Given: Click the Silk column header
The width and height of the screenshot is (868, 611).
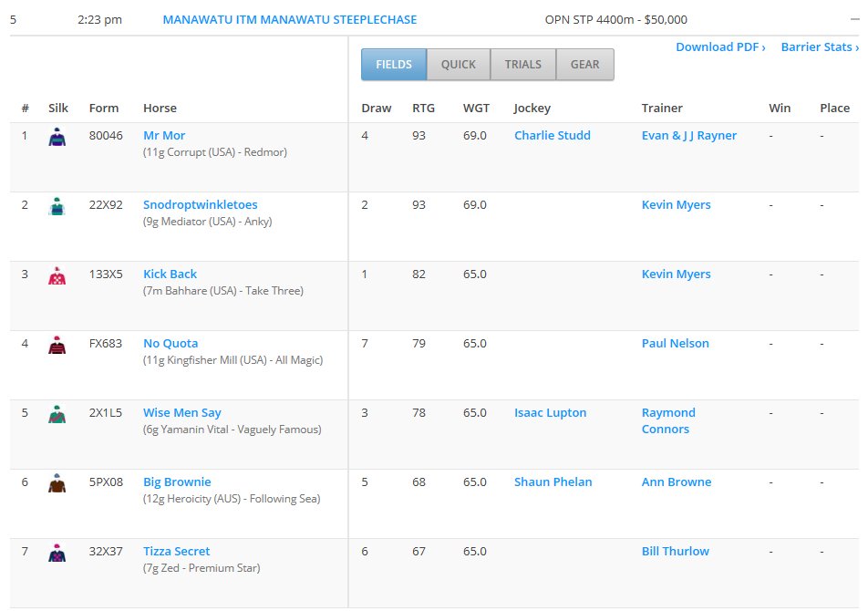Looking at the screenshot, I should pyautogui.click(x=58, y=108).
